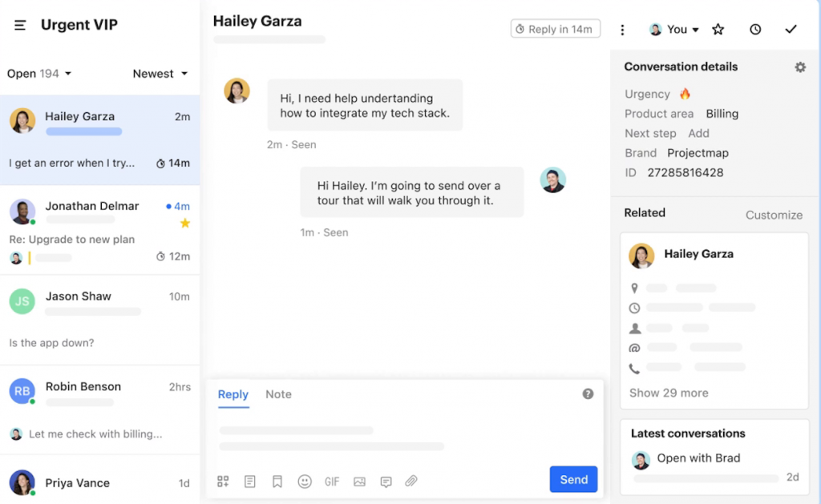Attach a file using the paperclip icon
This screenshot has width=821, height=504.
pos(411,481)
